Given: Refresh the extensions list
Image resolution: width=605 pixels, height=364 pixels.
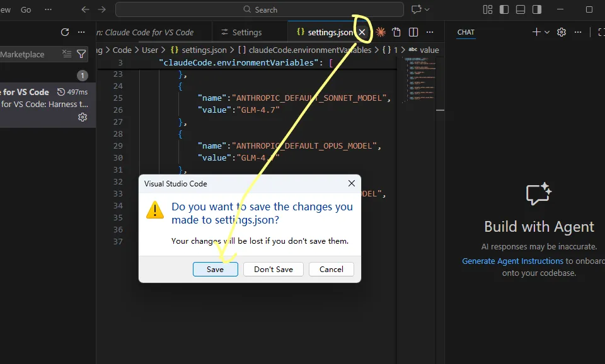Looking at the screenshot, I should click(x=65, y=32).
